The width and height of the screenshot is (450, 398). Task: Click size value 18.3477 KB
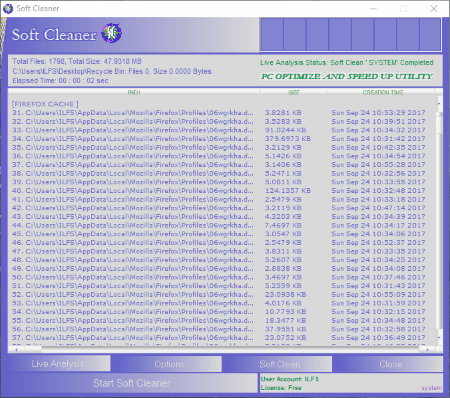(x=285, y=320)
